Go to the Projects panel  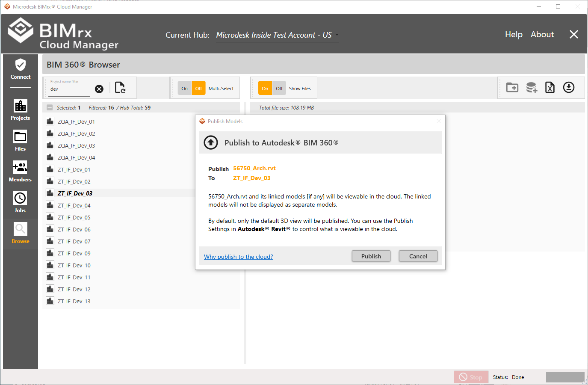coord(20,110)
